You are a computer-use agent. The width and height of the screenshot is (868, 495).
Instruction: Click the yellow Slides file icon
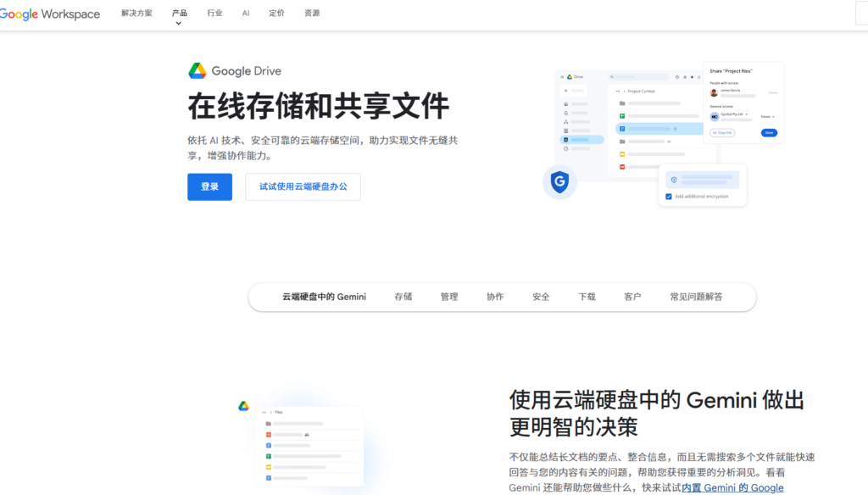click(x=621, y=154)
